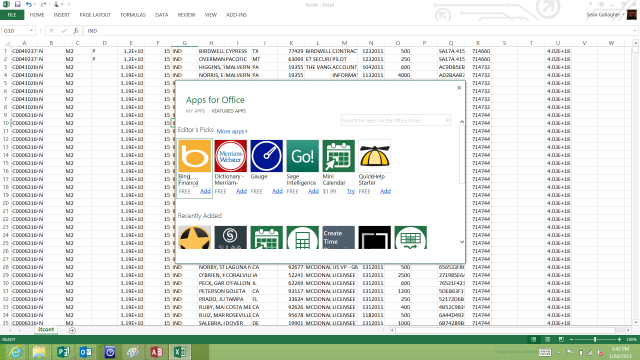The image size is (640, 360).
Task: Select column A header
Action: 24,43
